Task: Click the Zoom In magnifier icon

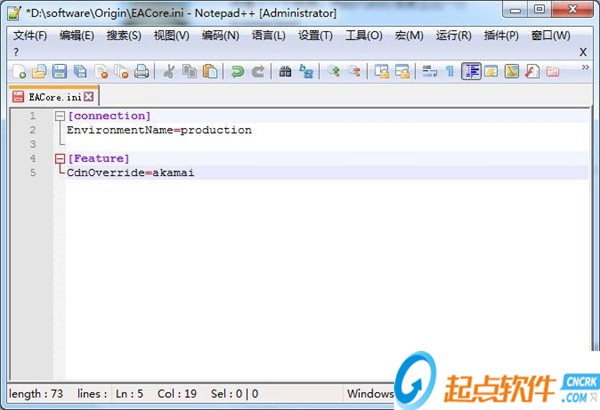Action: (x=333, y=71)
